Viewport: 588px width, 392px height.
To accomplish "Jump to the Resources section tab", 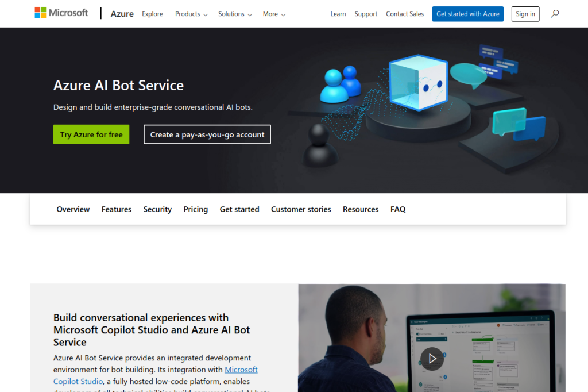I will coord(361,209).
